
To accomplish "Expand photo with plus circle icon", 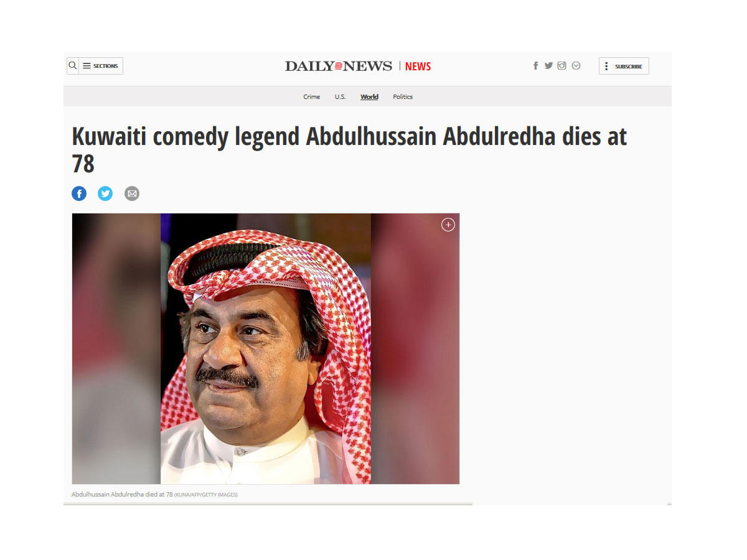I will click(x=448, y=225).
